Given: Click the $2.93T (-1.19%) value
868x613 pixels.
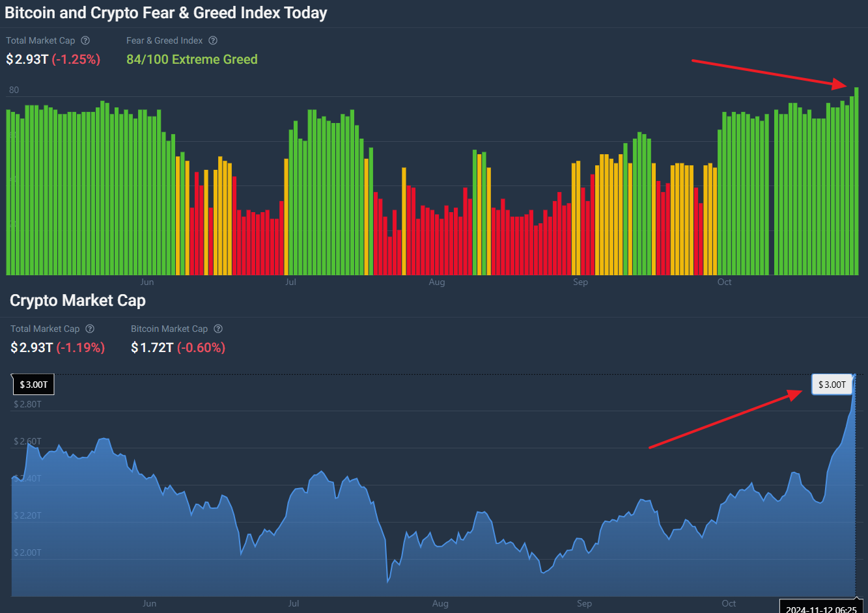Looking at the screenshot, I should [x=58, y=347].
